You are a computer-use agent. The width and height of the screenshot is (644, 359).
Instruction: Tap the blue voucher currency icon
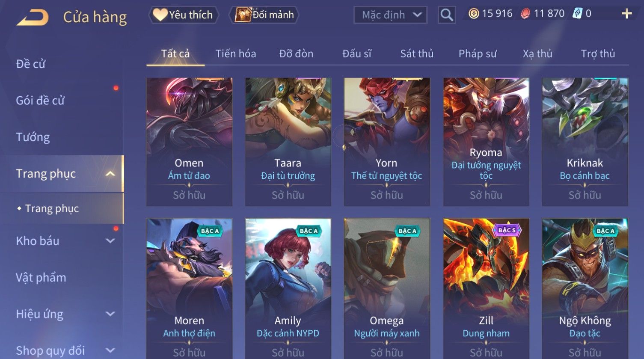coord(578,14)
